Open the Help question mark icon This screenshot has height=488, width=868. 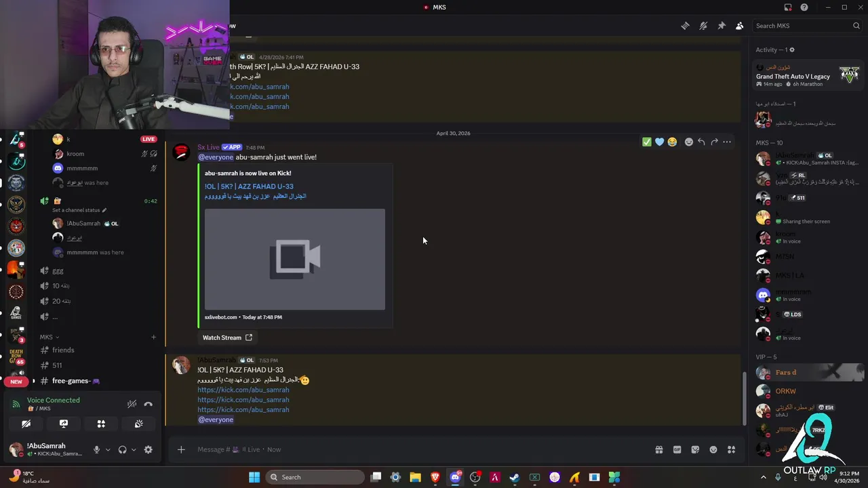[804, 7]
